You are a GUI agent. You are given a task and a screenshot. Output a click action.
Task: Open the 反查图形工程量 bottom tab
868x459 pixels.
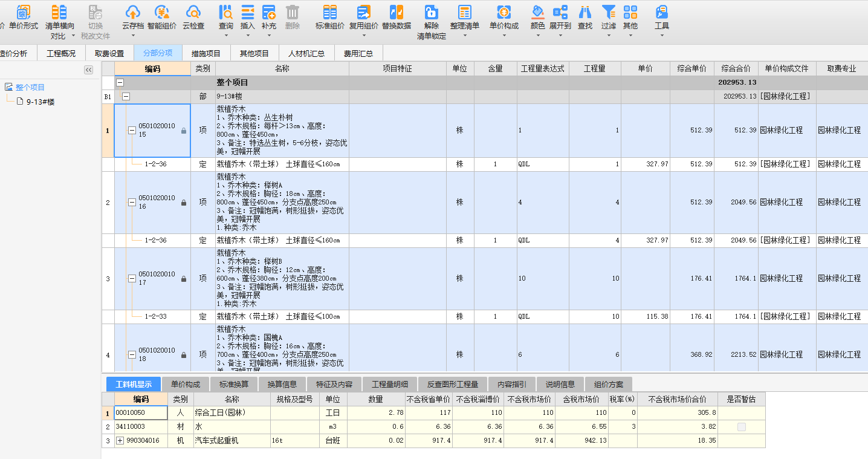point(452,384)
